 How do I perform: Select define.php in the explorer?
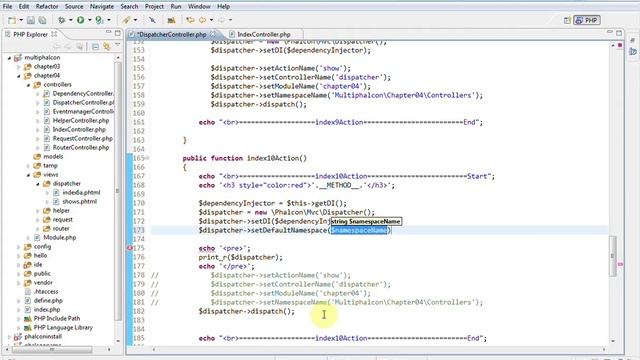(x=48, y=300)
